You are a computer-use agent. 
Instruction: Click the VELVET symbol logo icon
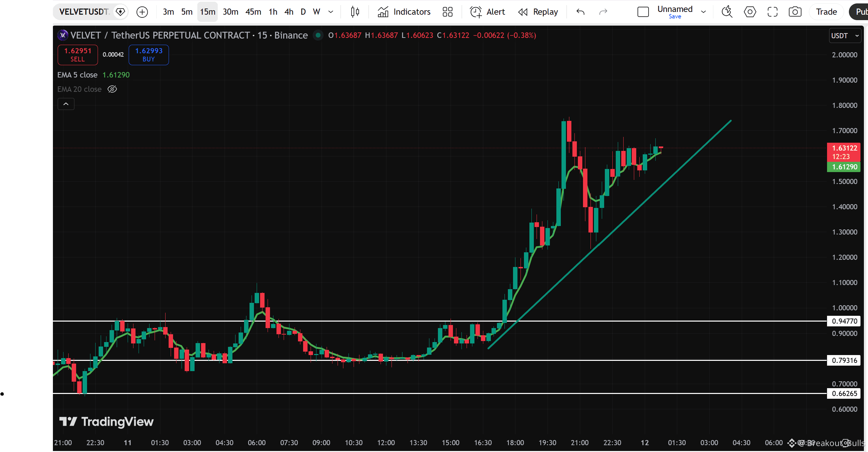coord(63,35)
